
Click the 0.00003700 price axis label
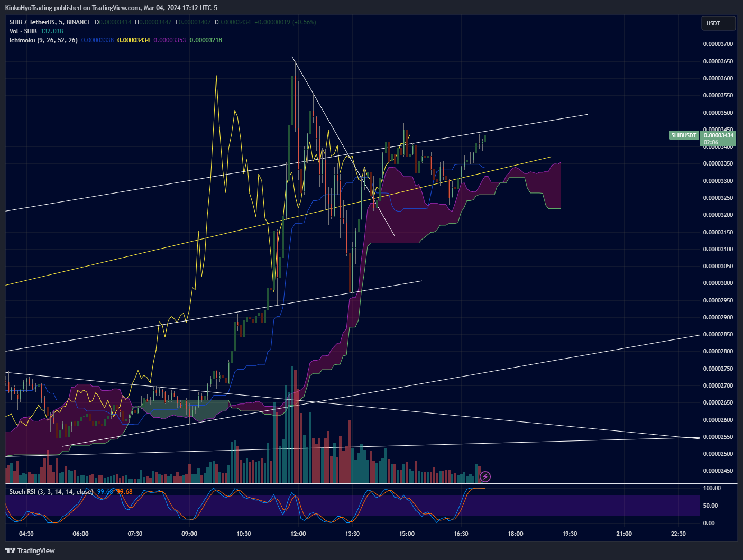coord(718,44)
